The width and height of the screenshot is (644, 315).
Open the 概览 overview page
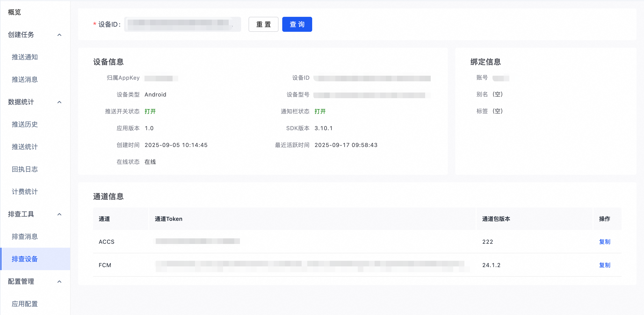(14, 12)
